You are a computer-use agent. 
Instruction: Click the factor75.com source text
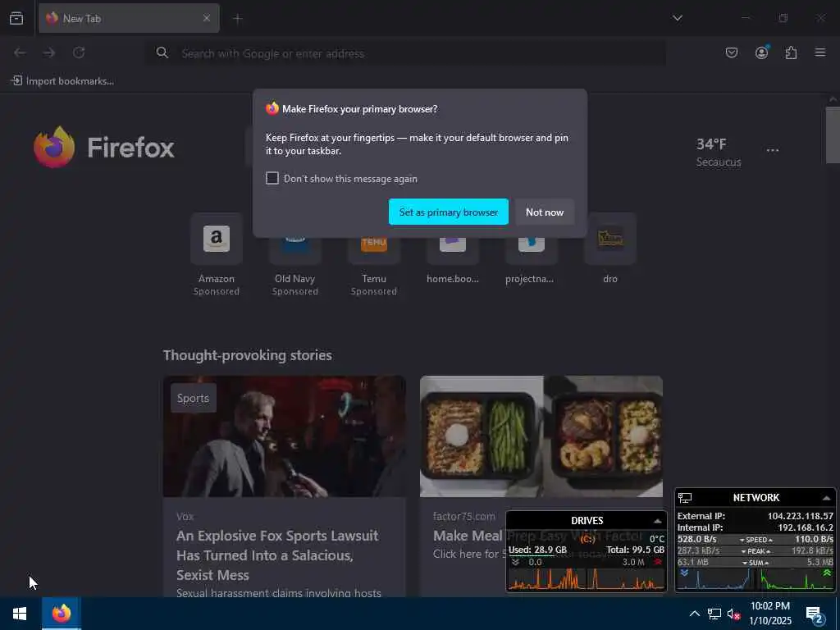(x=464, y=516)
